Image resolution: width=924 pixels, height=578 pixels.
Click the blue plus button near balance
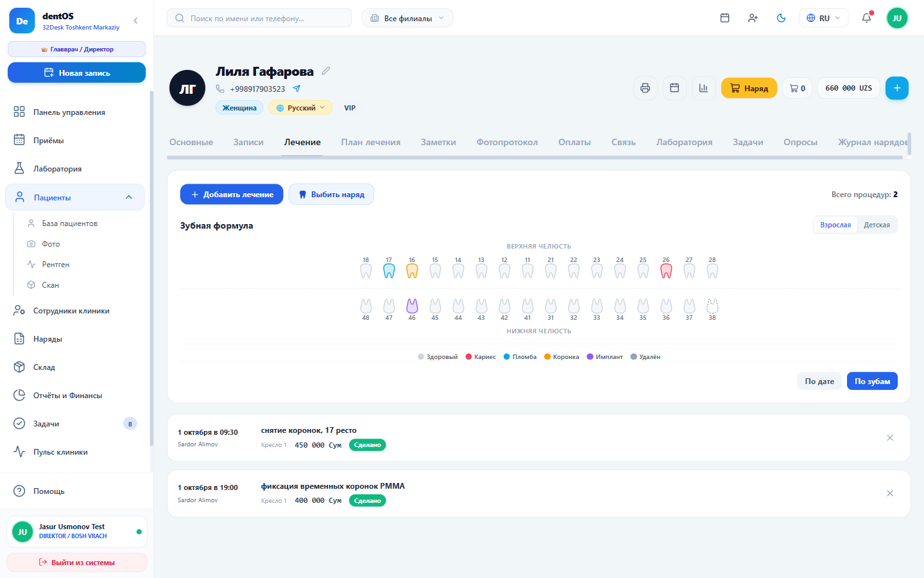point(897,88)
